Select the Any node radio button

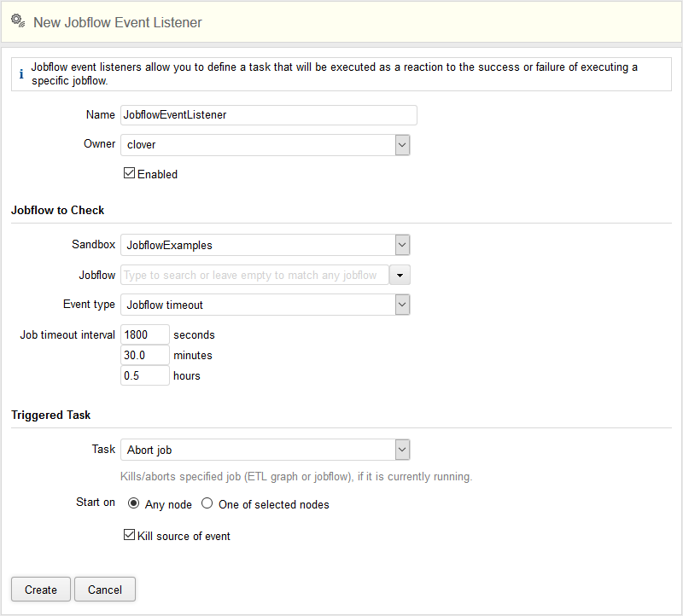coord(134,504)
